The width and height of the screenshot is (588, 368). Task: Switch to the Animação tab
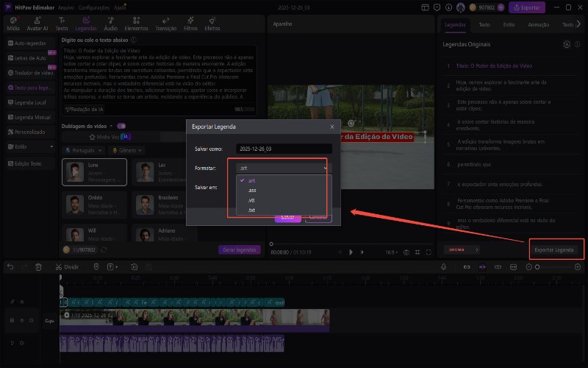[540, 24]
